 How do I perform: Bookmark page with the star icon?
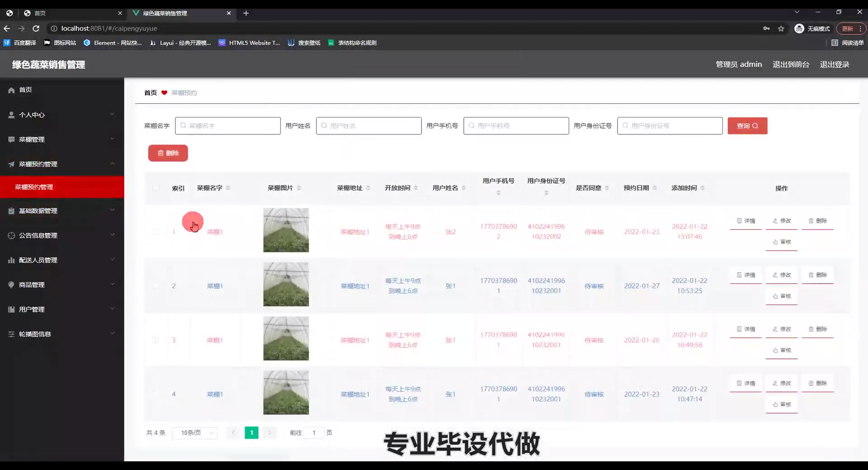(x=781, y=28)
